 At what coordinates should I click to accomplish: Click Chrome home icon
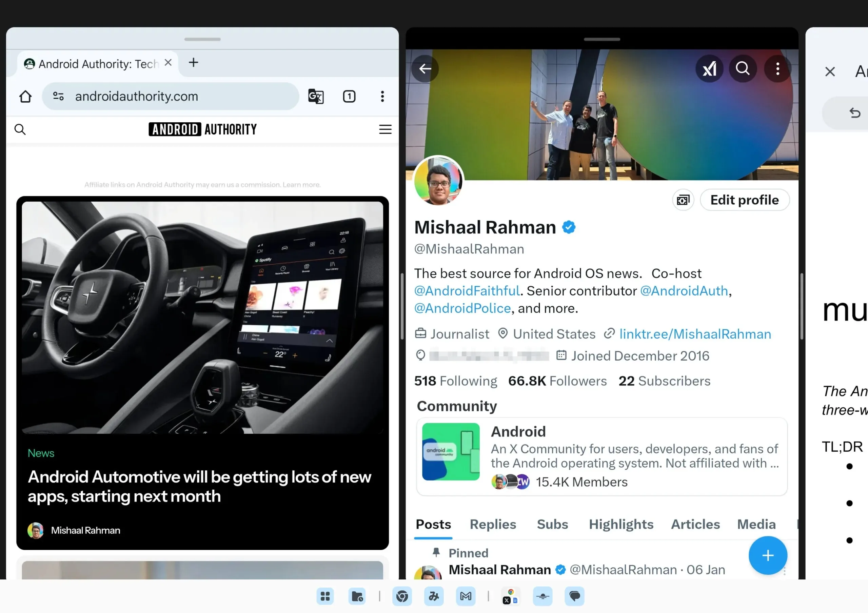pos(25,96)
